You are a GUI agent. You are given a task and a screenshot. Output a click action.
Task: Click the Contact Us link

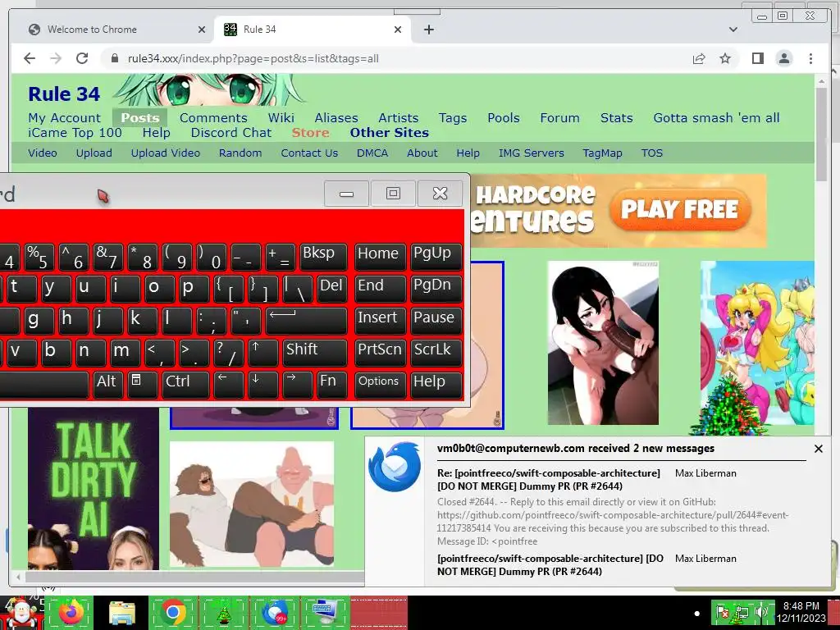point(309,153)
